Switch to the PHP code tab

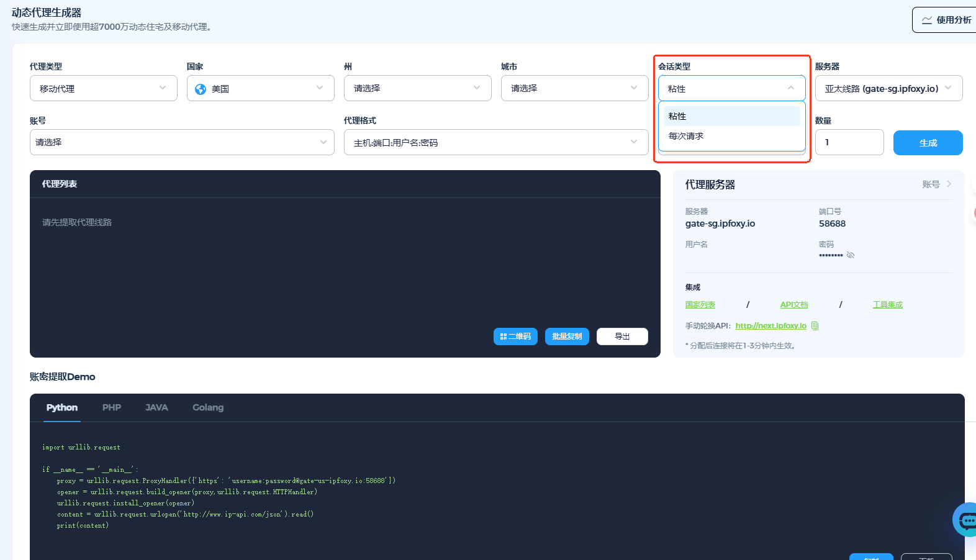tap(112, 407)
